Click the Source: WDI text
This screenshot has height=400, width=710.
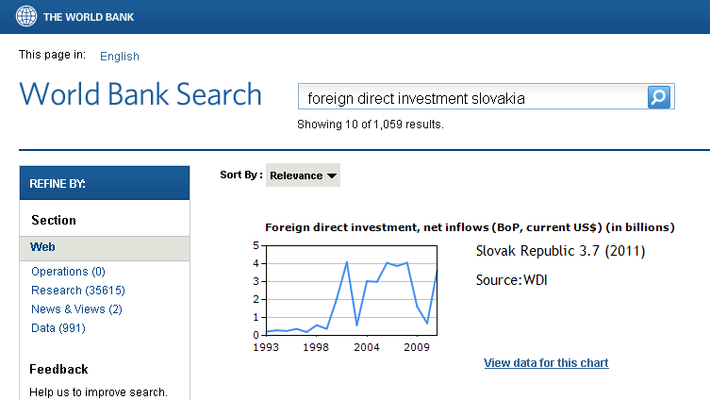coord(512,280)
